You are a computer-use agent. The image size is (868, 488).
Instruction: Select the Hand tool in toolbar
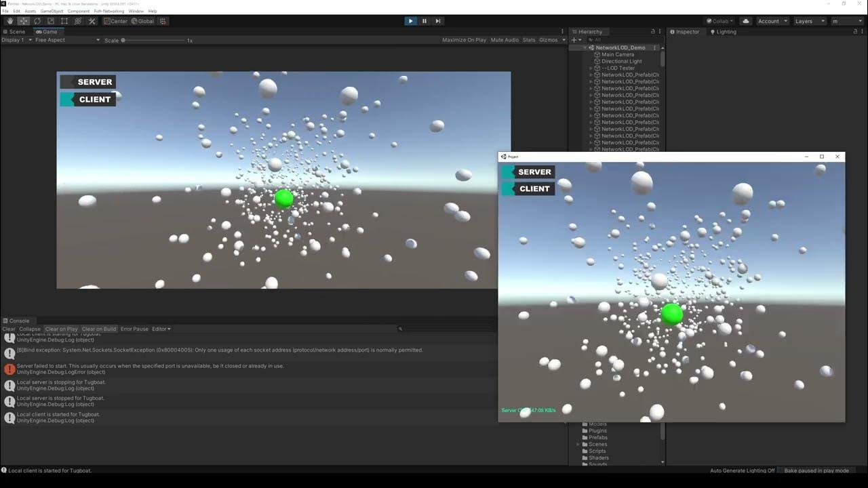pyautogui.click(x=9, y=21)
